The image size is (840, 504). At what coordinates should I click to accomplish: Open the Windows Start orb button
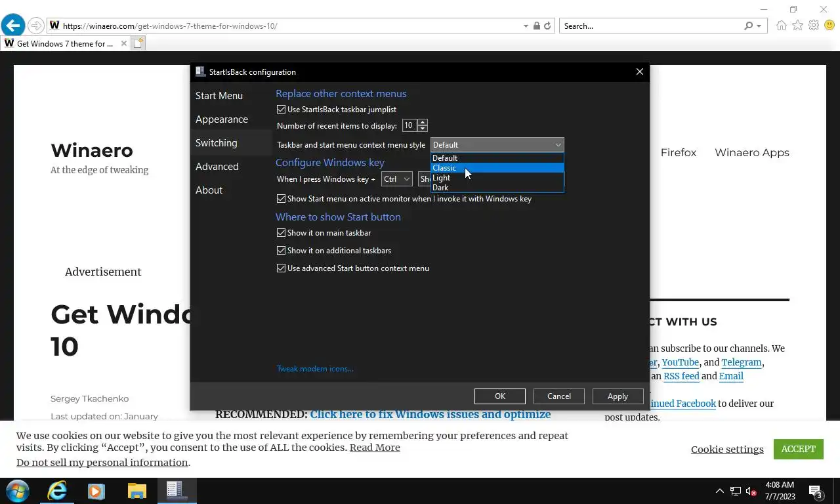coord(17,491)
